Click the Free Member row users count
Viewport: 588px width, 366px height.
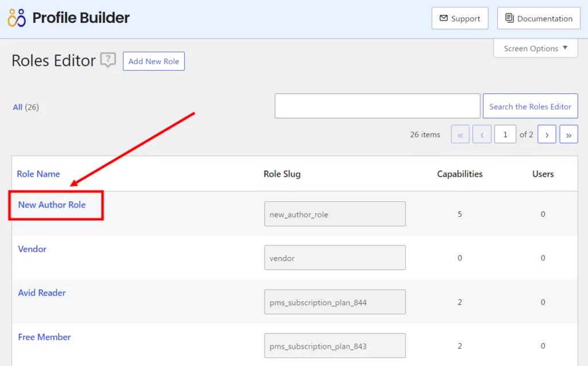click(x=543, y=346)
